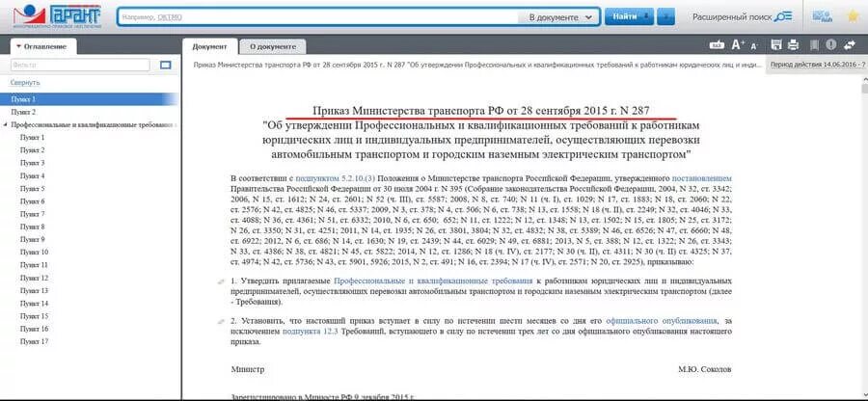Collapse the Оглавление panel via red triangle

pos(19,47)
